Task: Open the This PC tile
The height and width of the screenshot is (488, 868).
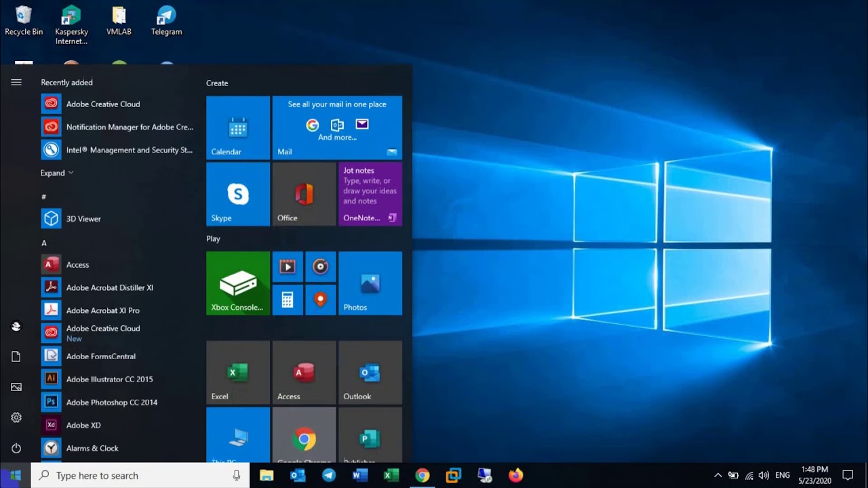Action: 238,434
